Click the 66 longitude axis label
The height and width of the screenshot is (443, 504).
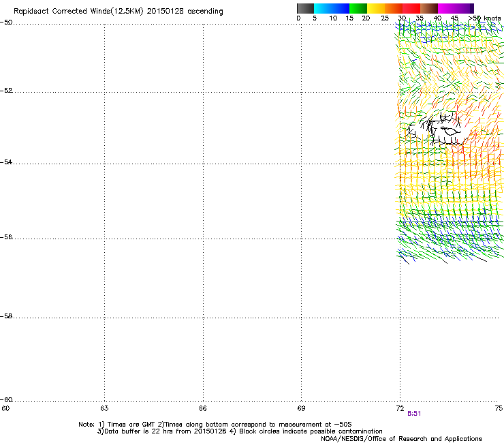pyautogui.click(x=202, y=408)
